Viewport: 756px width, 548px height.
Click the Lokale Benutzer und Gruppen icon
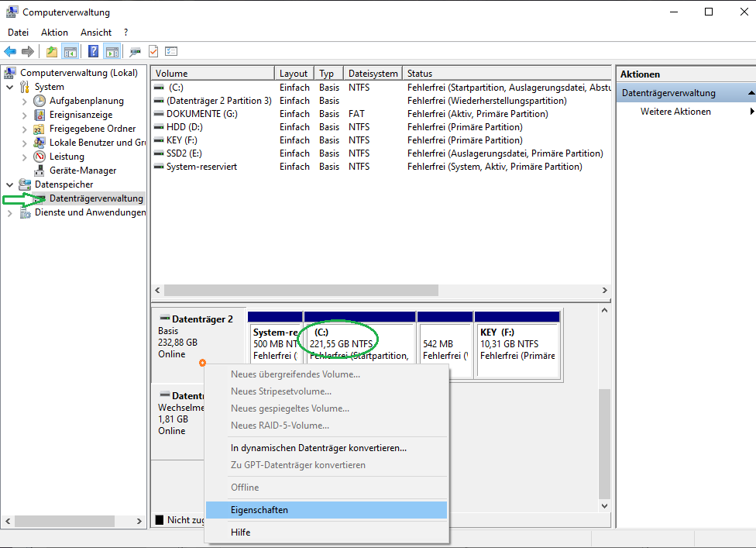(x=40, y=143)
